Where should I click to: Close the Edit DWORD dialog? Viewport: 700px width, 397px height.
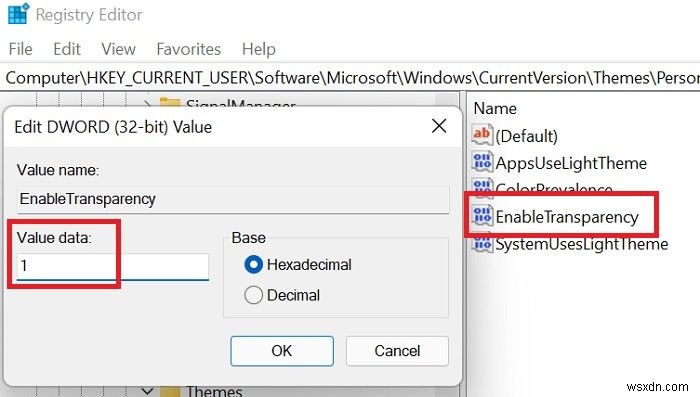[439, 126]
